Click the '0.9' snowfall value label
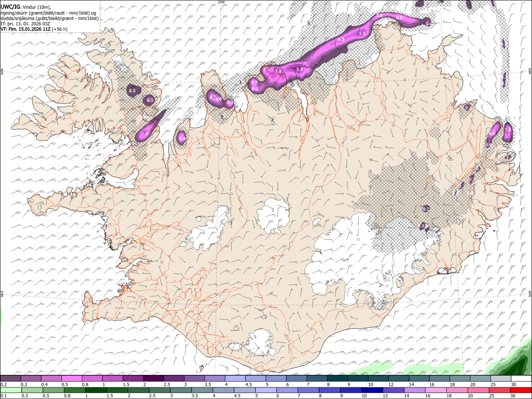Image resolution: width=532 pixels, height=399 pixels. [341, 39]
